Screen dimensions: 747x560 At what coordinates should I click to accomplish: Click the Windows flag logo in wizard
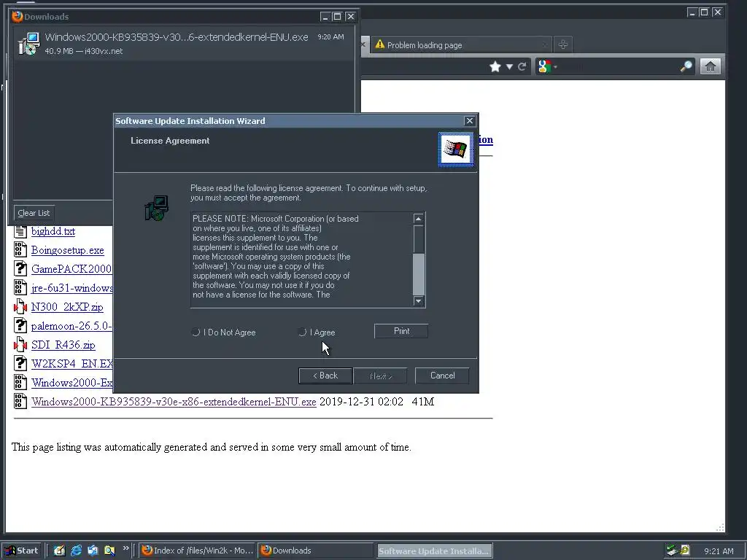tap(455, 149)
